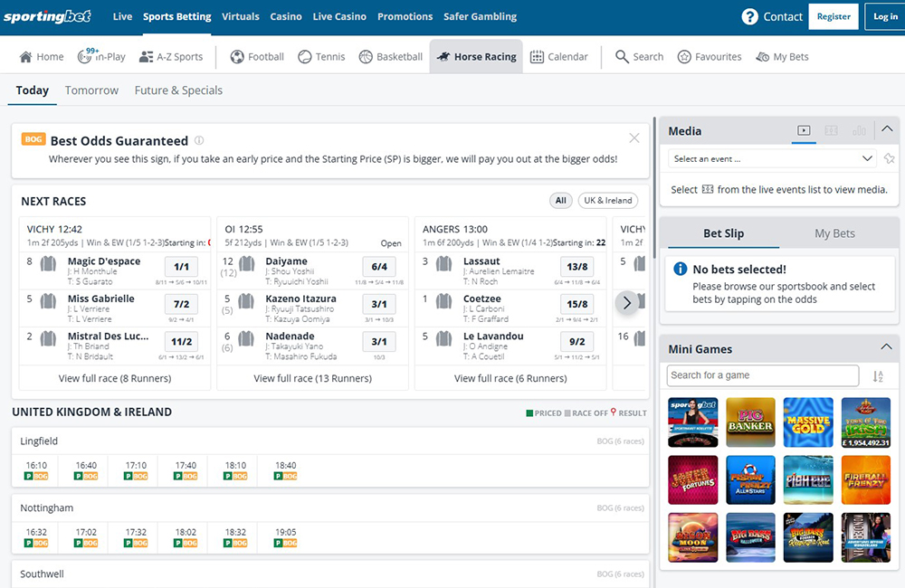Screen dimensions: 905x588
Task: Show next races with right arrow
Action: (627, 302)
